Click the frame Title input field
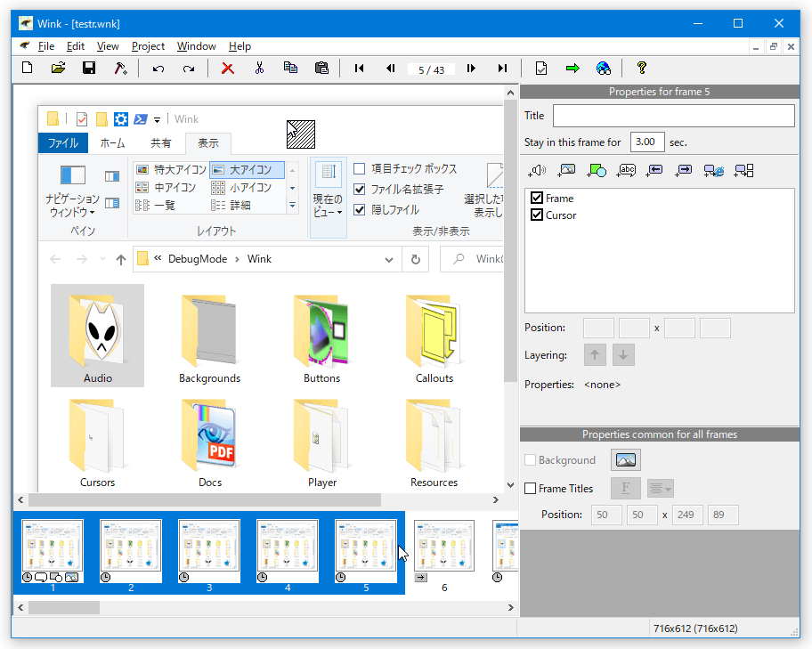This screenshot has height=649, width=812. tap(674, 116)
